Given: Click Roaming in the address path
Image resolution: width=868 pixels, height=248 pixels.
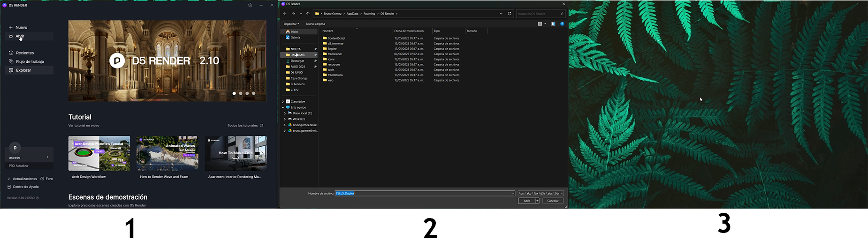Looking at the screenshot, I should coord(369,14).
